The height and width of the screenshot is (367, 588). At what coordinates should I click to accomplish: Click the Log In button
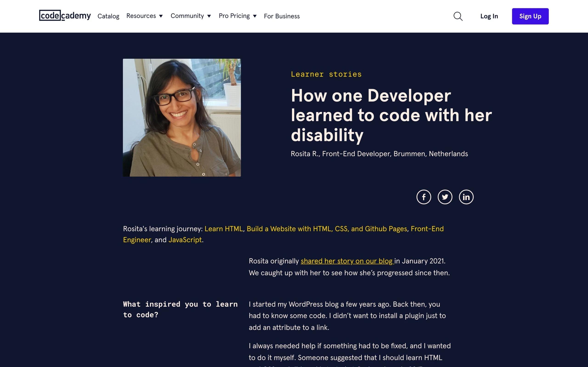point(489,16)
